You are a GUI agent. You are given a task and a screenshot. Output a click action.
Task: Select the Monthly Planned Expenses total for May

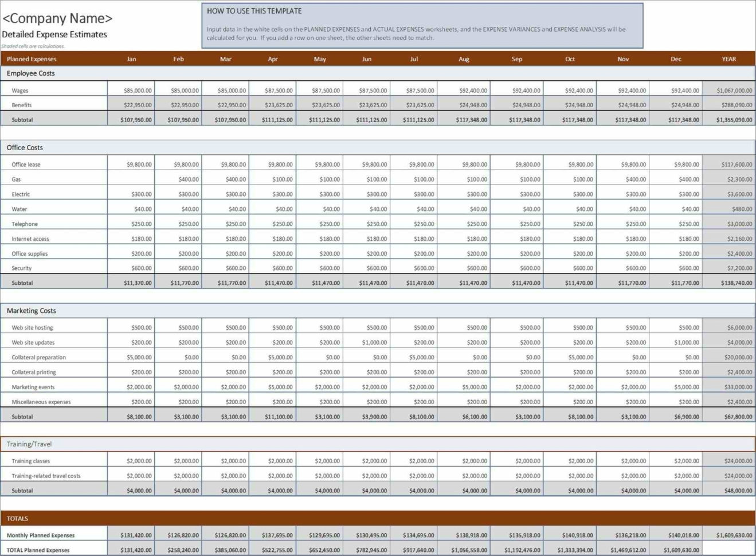[324, 534]
